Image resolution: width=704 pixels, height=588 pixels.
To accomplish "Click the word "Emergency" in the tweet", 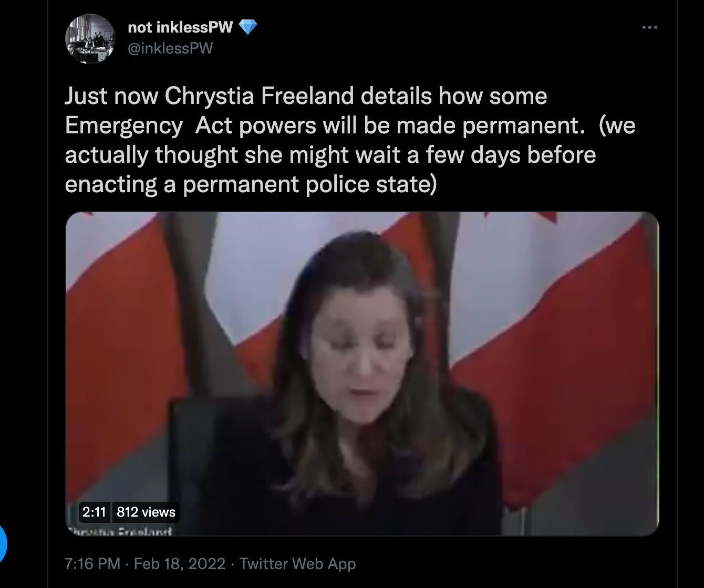I will pyautogui.click(x=124, y=126).
